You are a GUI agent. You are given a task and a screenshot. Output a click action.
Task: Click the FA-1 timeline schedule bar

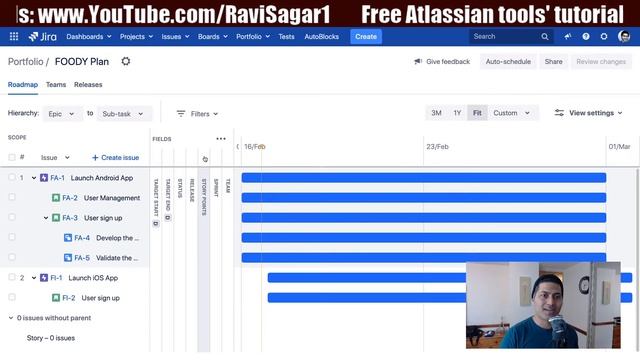(424, 178)
